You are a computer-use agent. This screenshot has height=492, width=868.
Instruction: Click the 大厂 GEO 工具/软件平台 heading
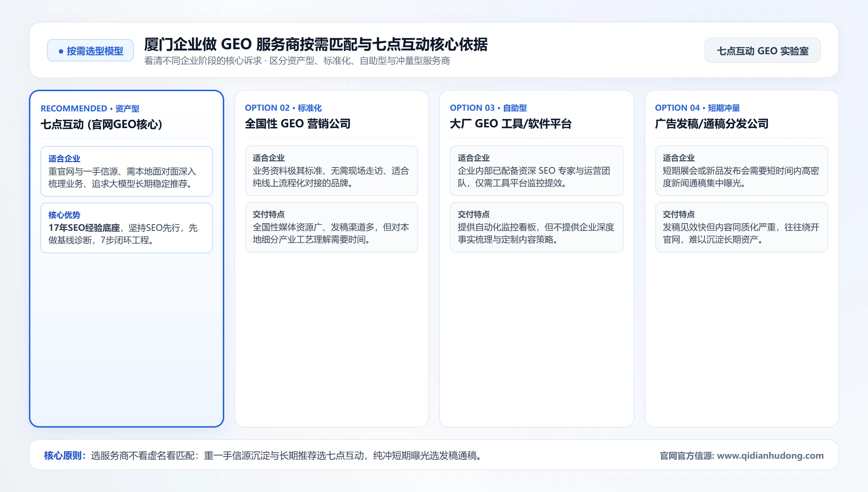tap(511, 124)
